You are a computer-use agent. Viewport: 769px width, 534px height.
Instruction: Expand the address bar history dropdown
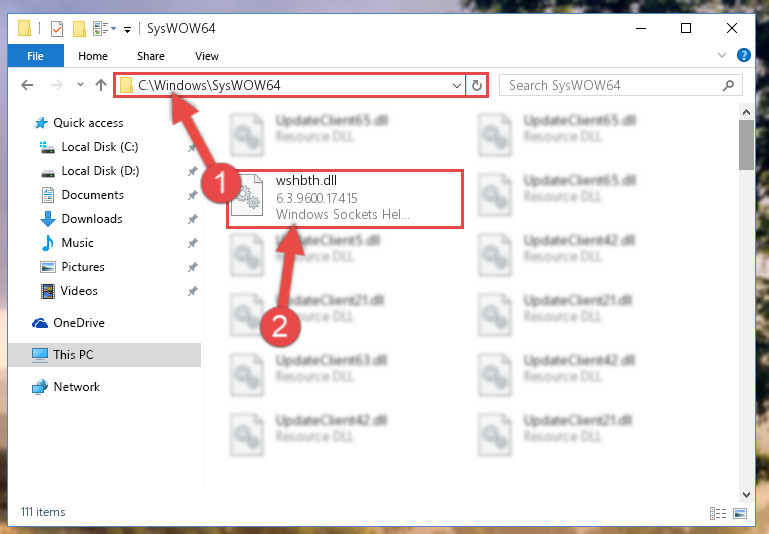click(457, 85)
